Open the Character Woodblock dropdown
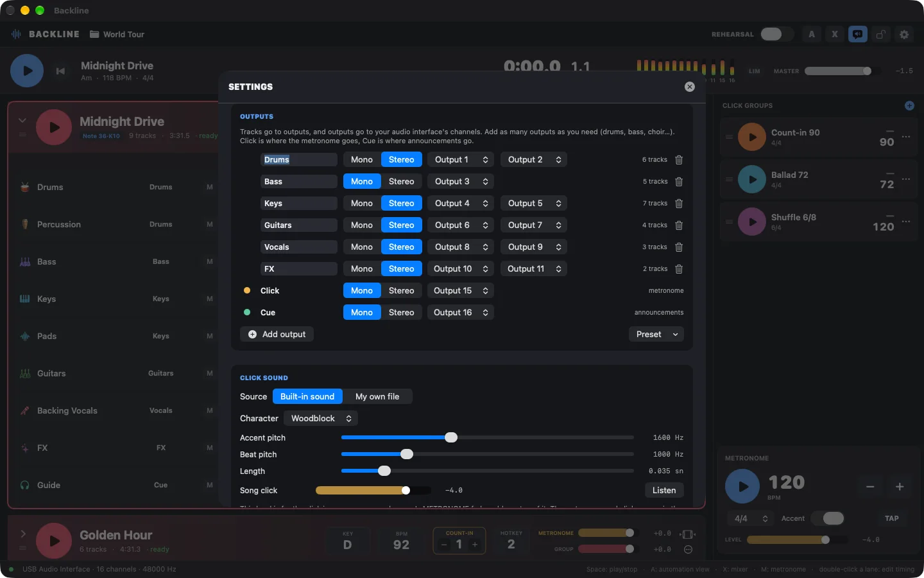This screenshot has height=578, width=924. pos(321,419)
